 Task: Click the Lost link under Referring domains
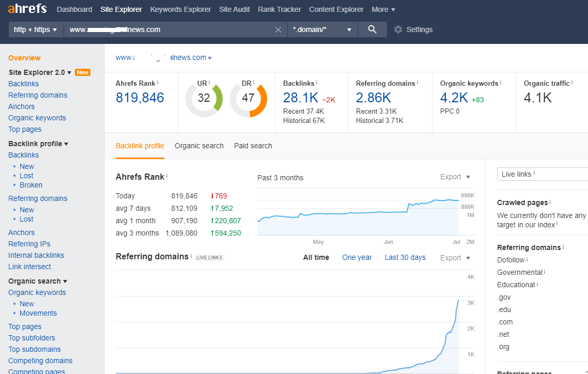tap(26, 219)
